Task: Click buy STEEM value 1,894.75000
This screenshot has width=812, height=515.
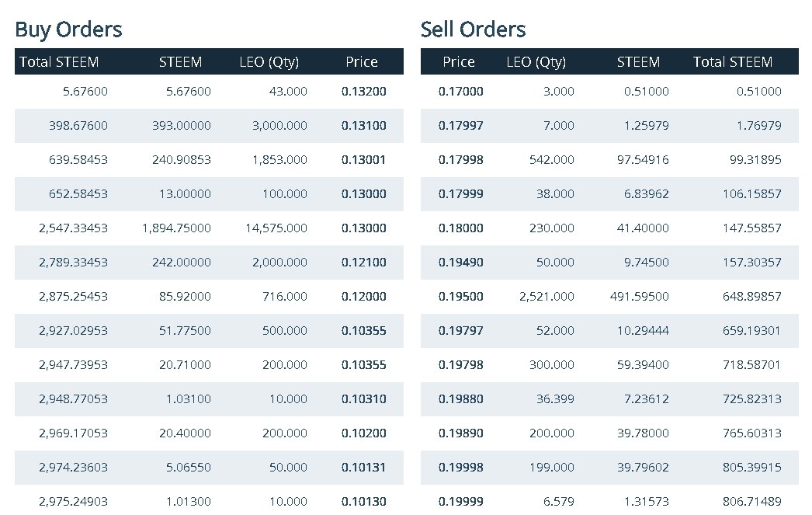Action: click(176, 228)
